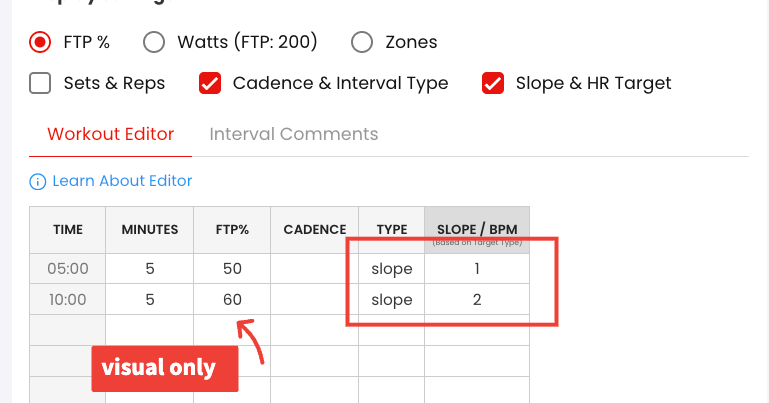
Task: Click the TYPE cell in the 05:00 row
Action: pos(391,269)
